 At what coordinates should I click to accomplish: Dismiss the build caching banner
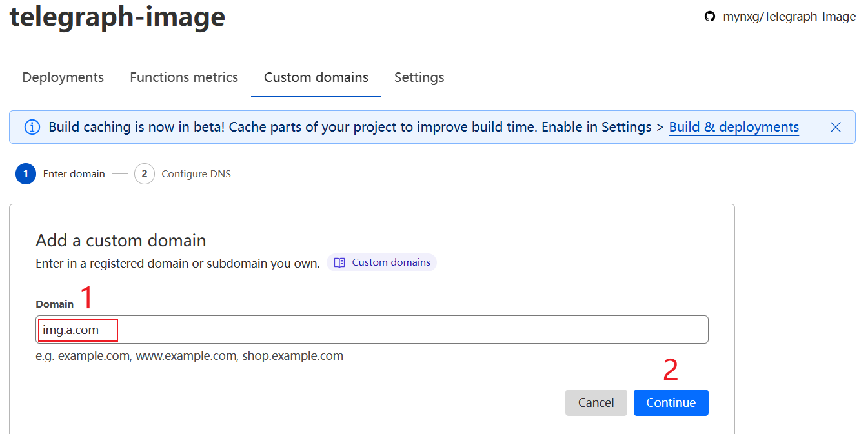click(x=836, y=127)
